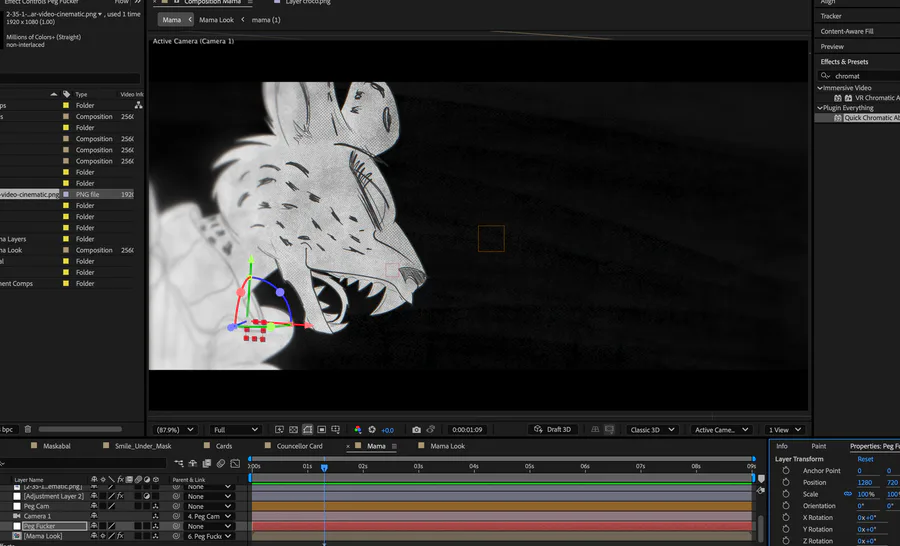This screenshot has width=900, height=546.
Task: Click Reset in Layer Transform
Action: pos(865,459)
